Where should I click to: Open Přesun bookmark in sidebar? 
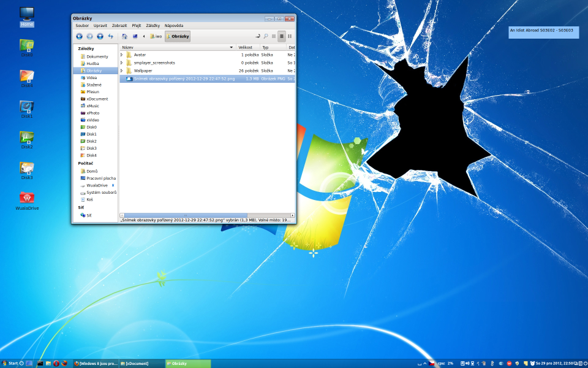96,91
